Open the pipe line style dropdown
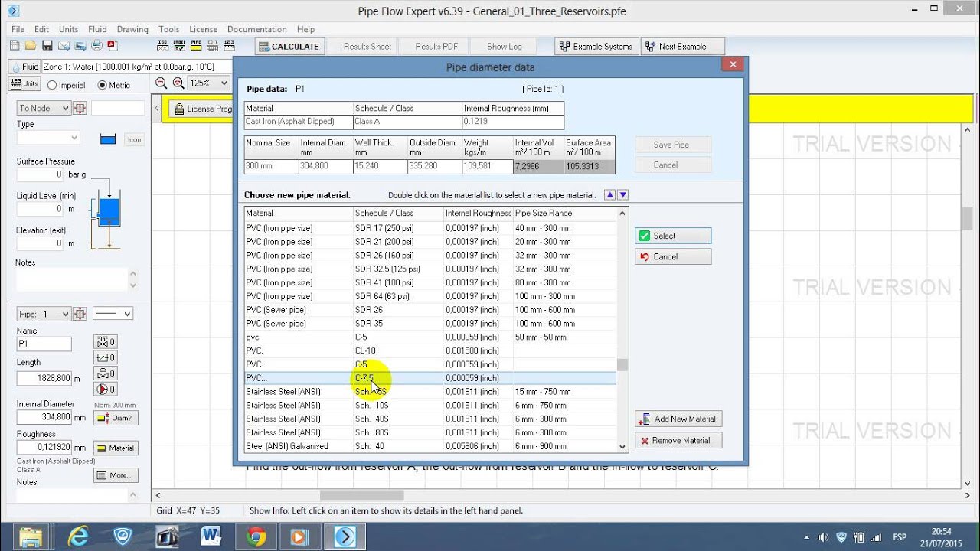 coord(113,314)
